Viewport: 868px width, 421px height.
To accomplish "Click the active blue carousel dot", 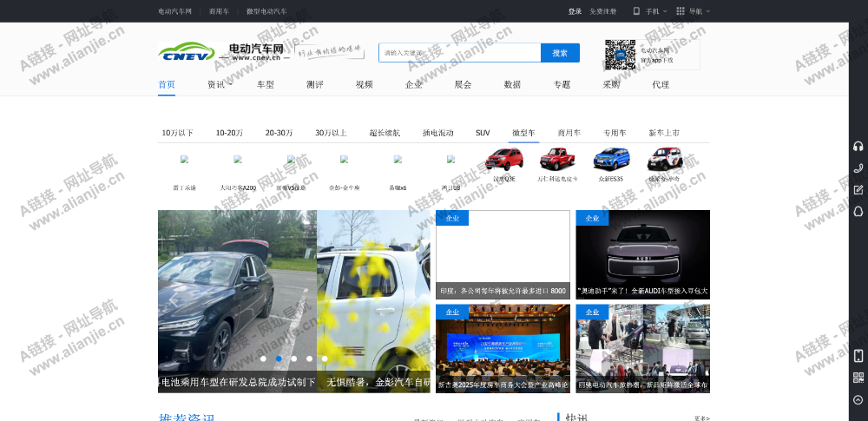I will pos(279,359).
